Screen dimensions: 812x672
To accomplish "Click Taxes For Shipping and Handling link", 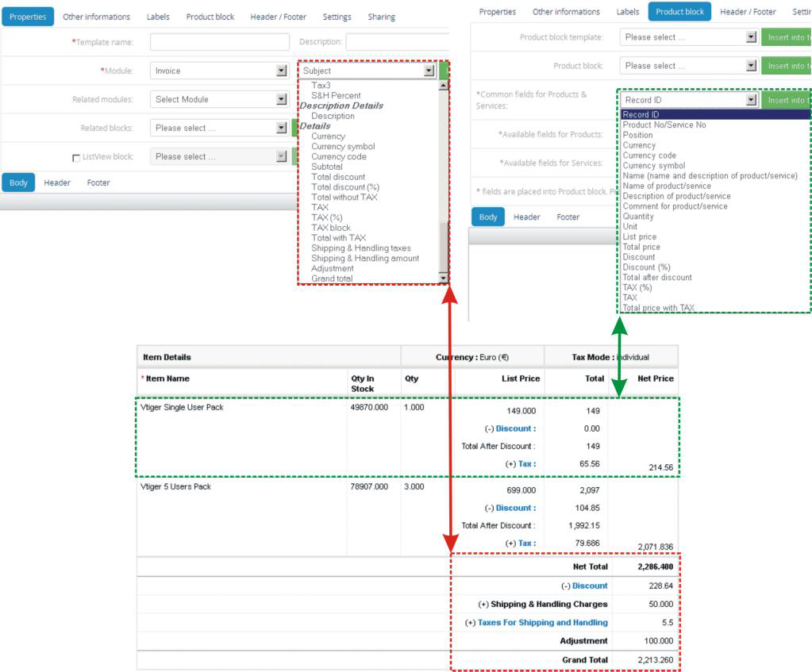I will [543, 622].
